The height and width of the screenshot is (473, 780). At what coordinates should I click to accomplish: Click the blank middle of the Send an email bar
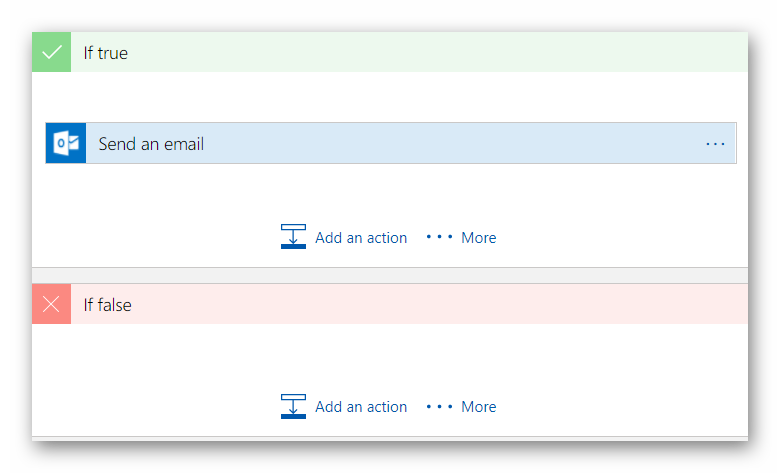point(448,143)
